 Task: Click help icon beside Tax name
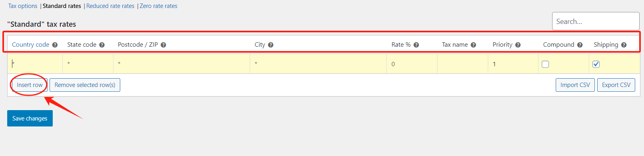473,45
